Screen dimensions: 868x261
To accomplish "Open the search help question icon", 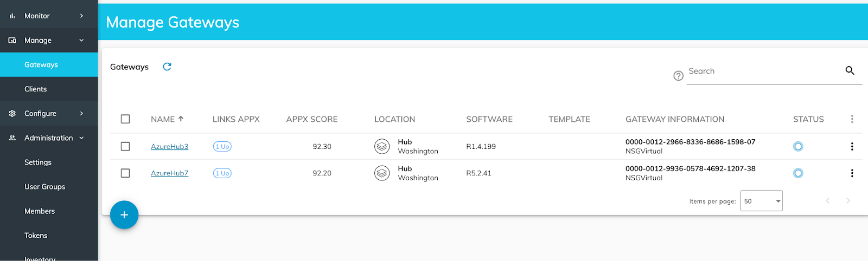I will pos(678,76).
